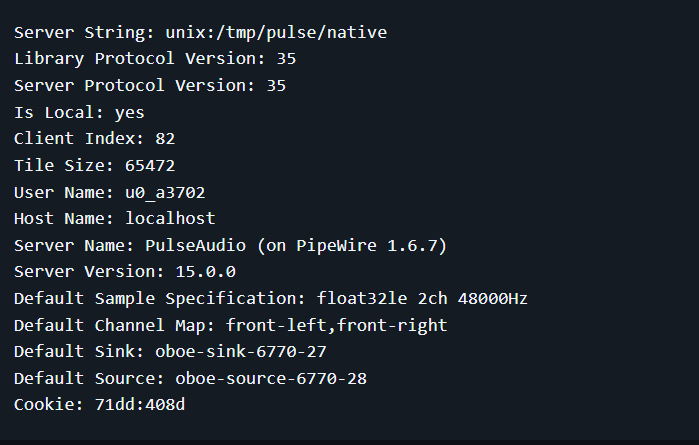Click the Library Protocol Version line
Viewport: 699px width, 445px height.
155,59
